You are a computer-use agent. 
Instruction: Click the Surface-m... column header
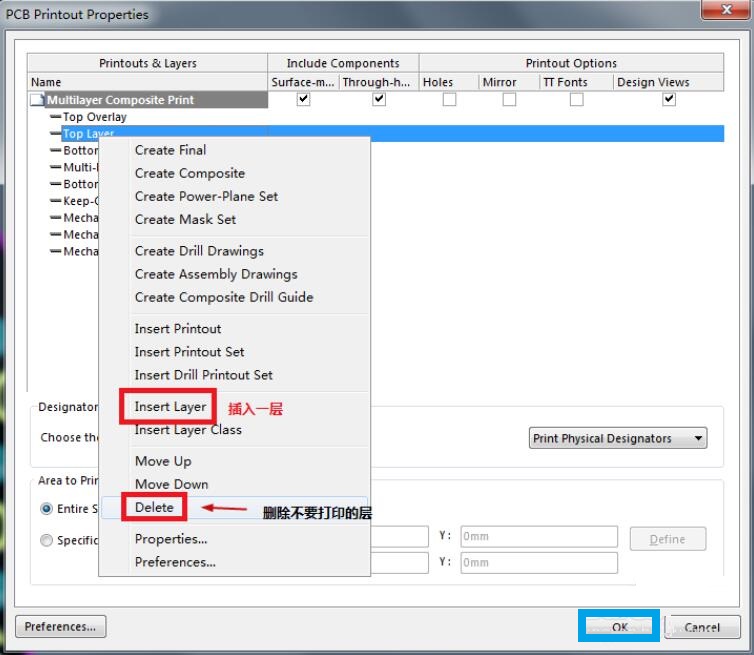coord(303,82)
